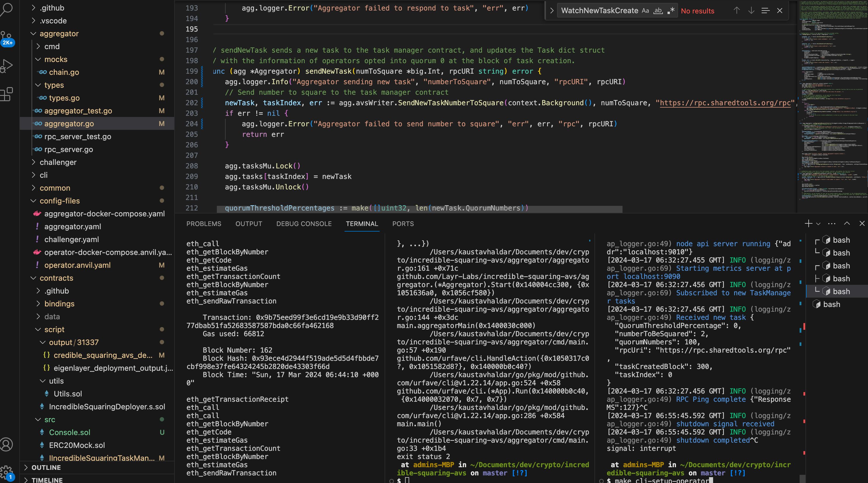868x483 pixels.
Task: Open types.go file
Action: (x=64, y=98)
